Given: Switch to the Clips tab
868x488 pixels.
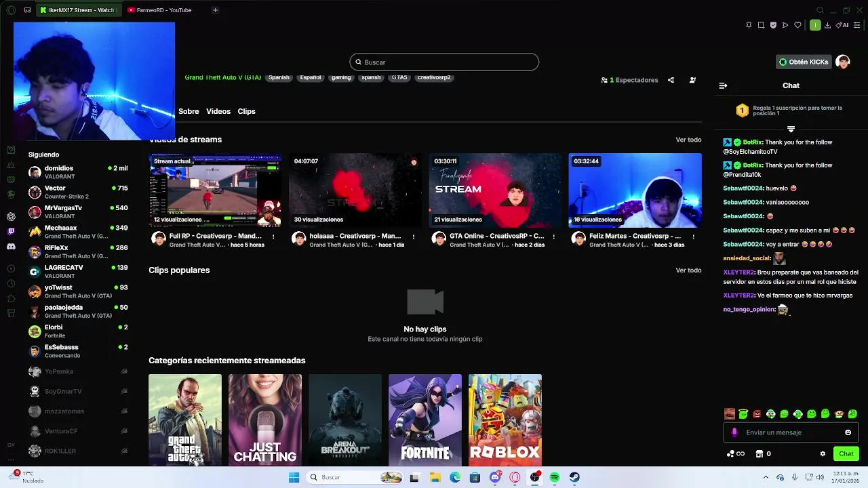Looking at the screenshot, I should coord(246,111).
